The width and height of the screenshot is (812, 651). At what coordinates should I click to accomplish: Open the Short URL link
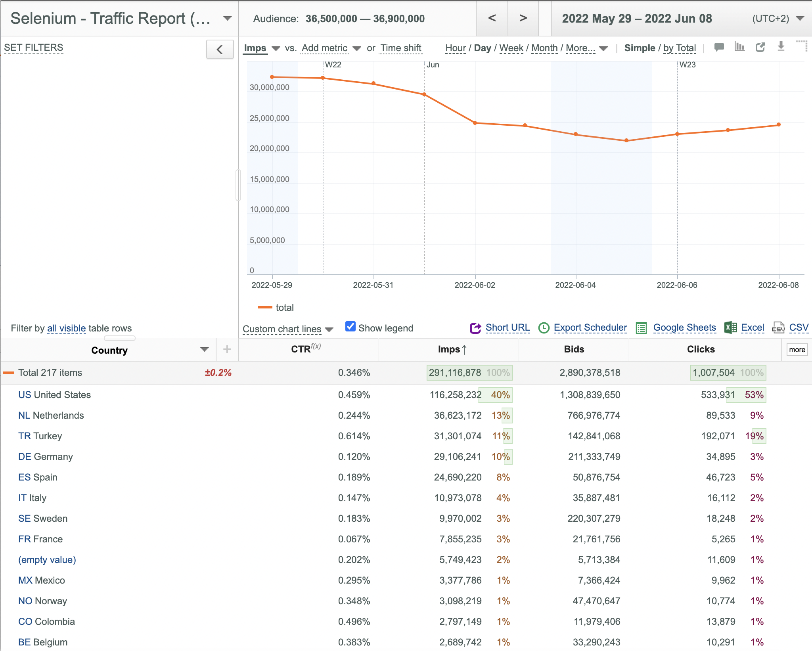coord(507,327)
